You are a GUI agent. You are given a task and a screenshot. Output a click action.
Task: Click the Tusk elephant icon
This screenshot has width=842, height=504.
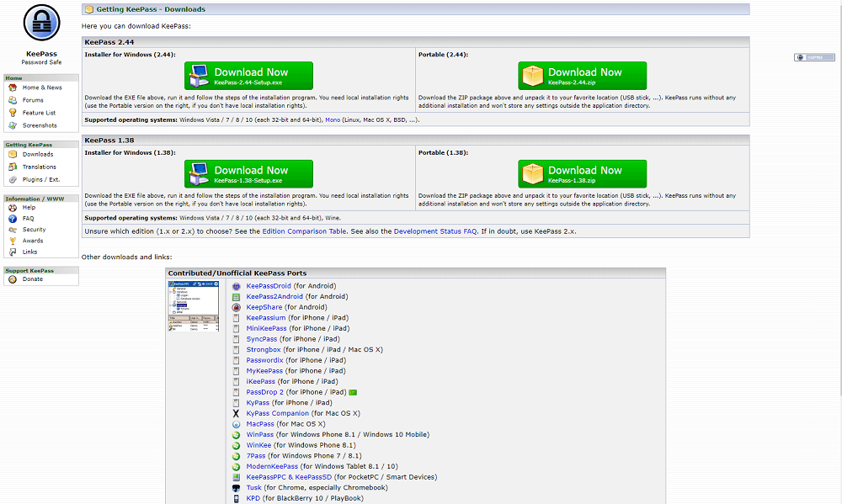coord(236,488)
